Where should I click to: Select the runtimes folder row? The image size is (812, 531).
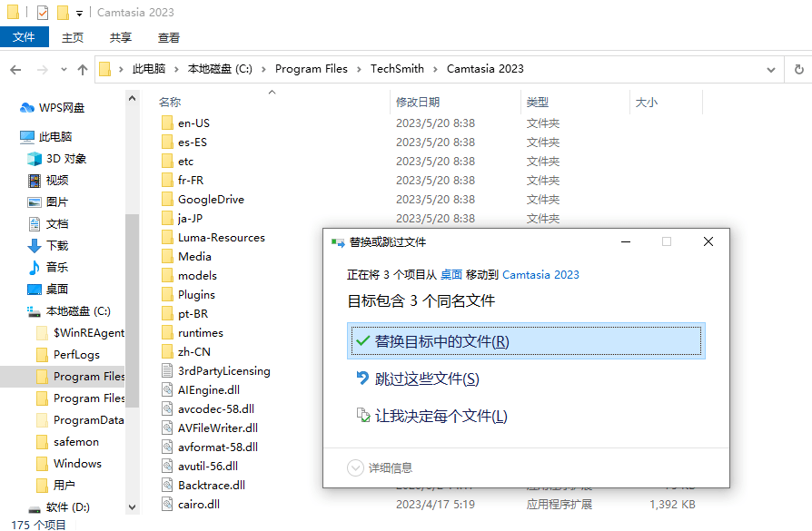(x=193, y=333)
